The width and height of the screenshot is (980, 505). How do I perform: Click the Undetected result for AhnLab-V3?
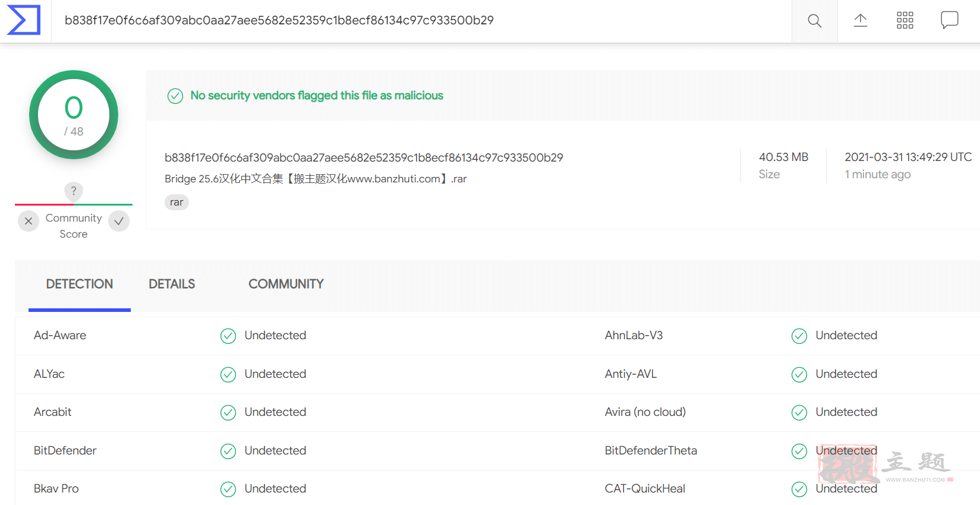pos(846,336)
